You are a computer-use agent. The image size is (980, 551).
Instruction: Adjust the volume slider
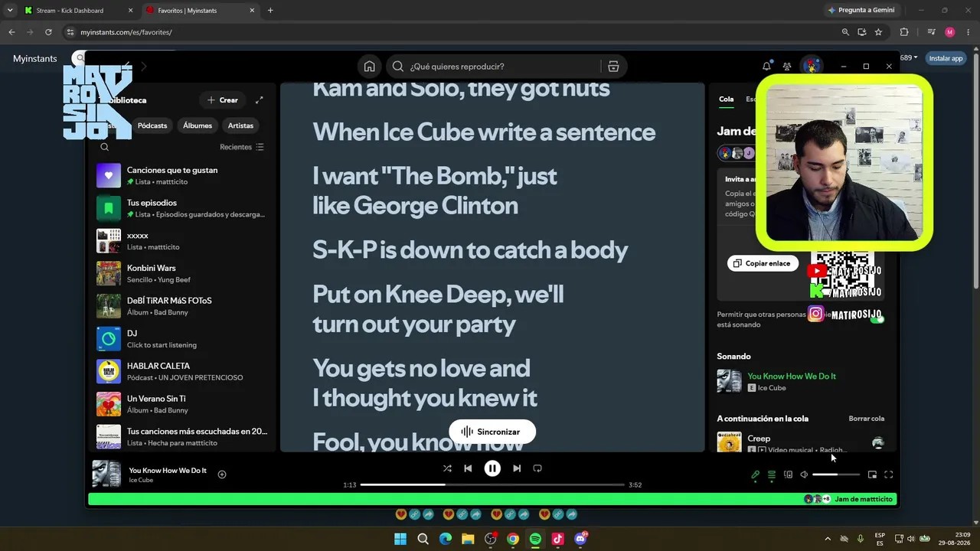click(836, 475)
